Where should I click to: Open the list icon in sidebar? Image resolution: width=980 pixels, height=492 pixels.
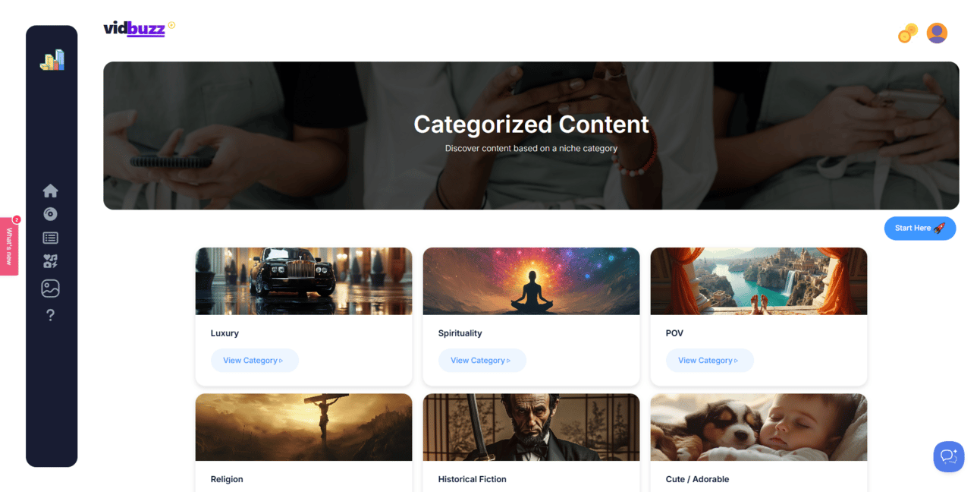[51, 238]
